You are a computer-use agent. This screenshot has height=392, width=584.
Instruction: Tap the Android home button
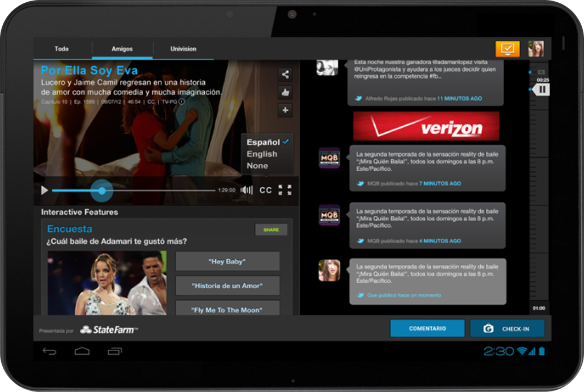pyautogui.click(x=82, y=351)
